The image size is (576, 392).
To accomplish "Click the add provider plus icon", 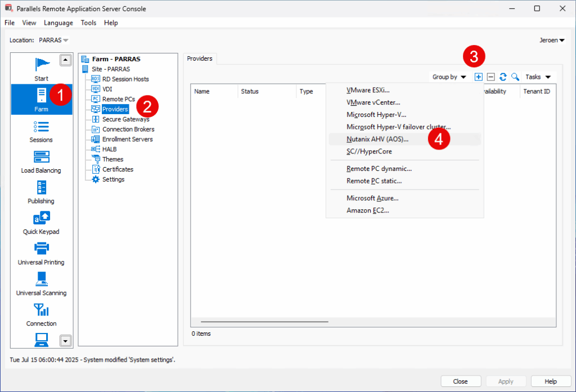I will (x=478, y=77).
